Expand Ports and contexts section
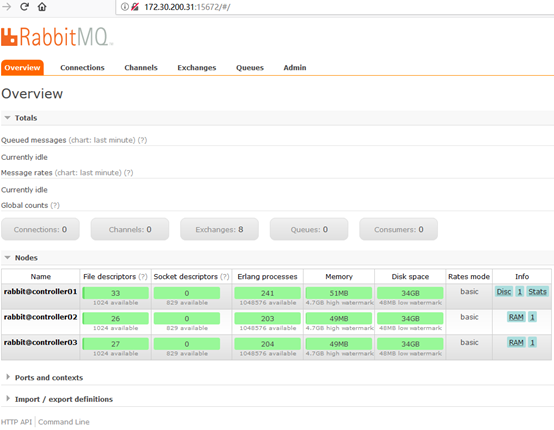 (x=49, y=378)
